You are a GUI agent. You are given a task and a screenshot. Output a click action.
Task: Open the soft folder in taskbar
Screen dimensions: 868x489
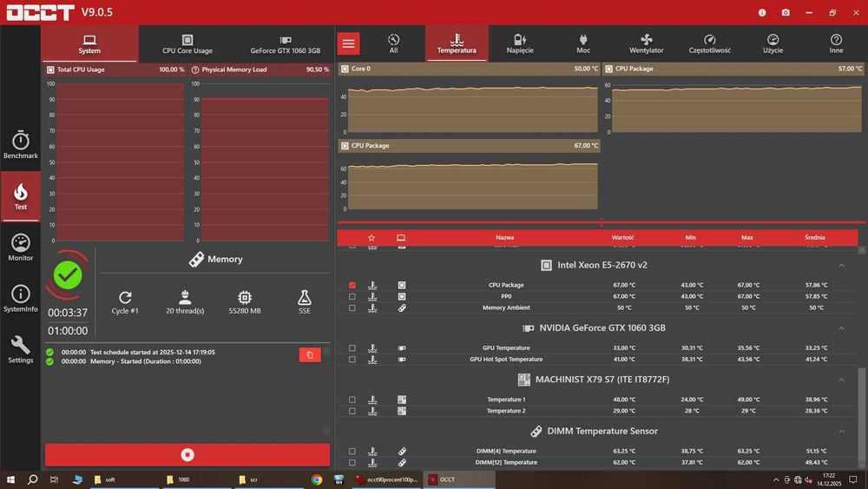[x=124, y=479]
